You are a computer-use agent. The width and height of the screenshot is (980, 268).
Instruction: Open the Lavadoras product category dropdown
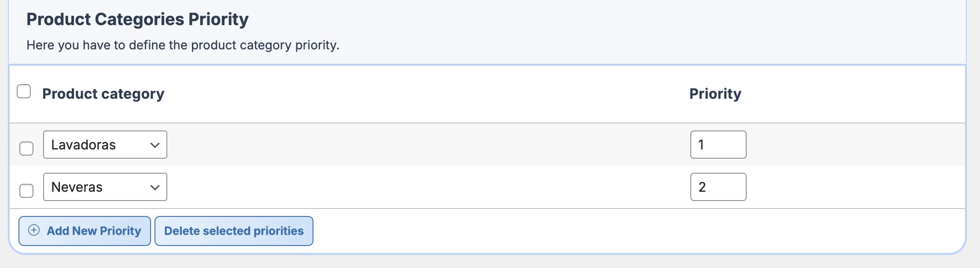click(105, 145)
